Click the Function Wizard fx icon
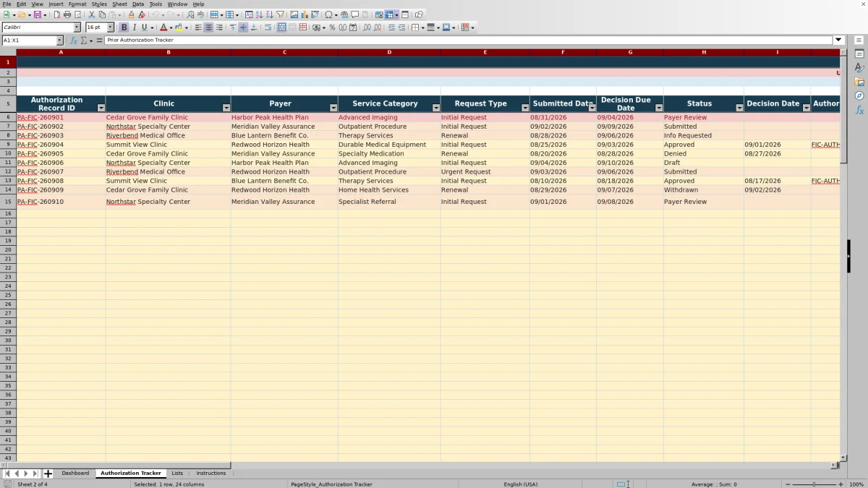Image resolution: width=868 pixels, height=488 pixels. pyautogui.click(x=73, y=40)
